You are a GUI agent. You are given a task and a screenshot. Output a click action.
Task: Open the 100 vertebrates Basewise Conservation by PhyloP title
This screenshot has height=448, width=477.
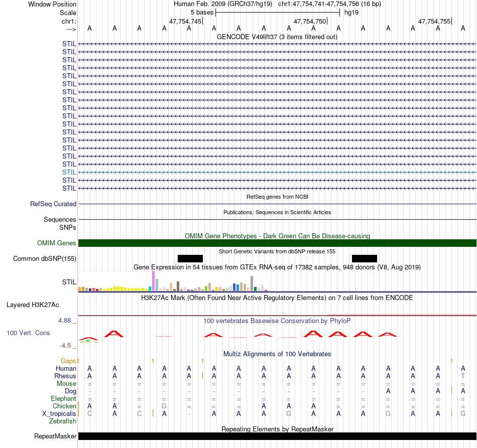277,321
